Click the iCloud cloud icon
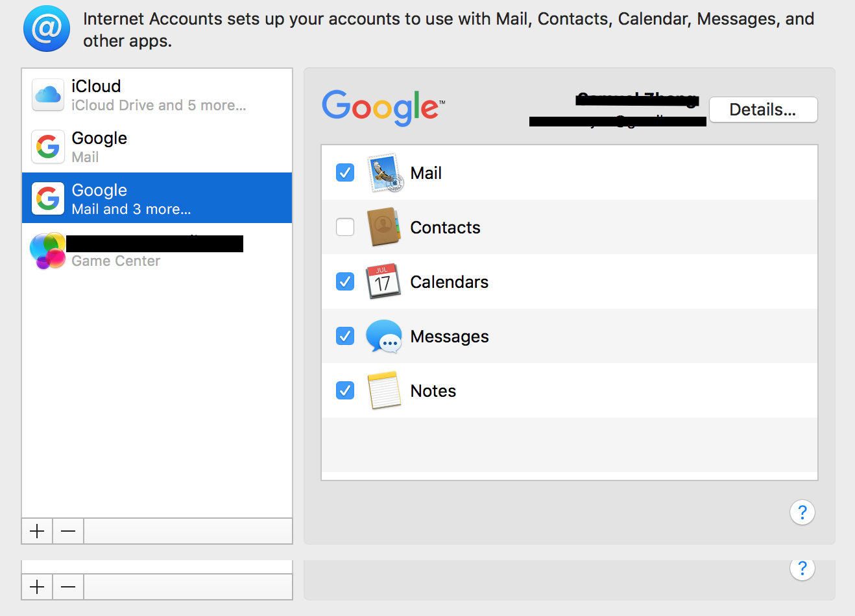The width and height of the screenshot is (855, 616). [x=48, y=95]
